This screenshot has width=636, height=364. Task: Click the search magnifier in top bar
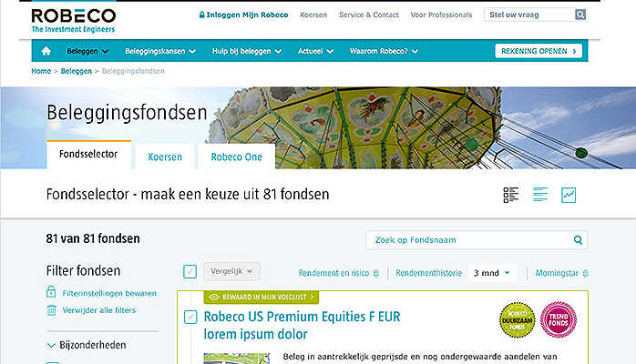[580, 15]
